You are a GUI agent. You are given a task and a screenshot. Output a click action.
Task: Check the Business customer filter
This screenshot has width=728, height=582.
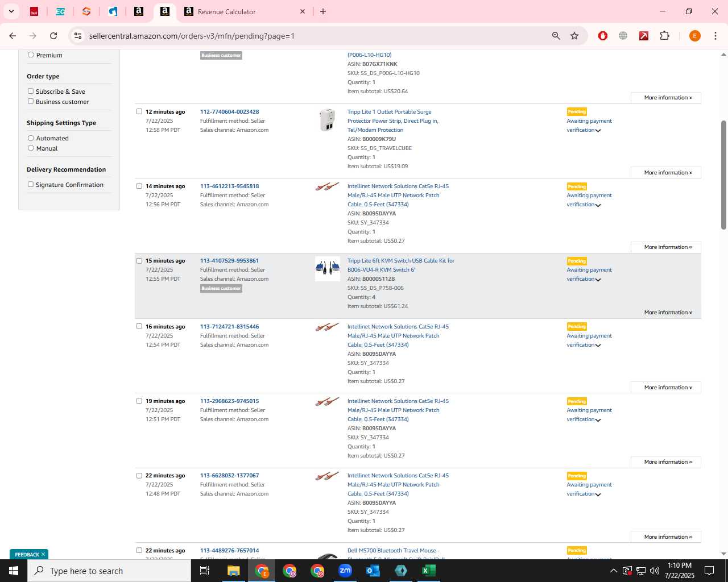pyautogui.click(x=31, y=101)
